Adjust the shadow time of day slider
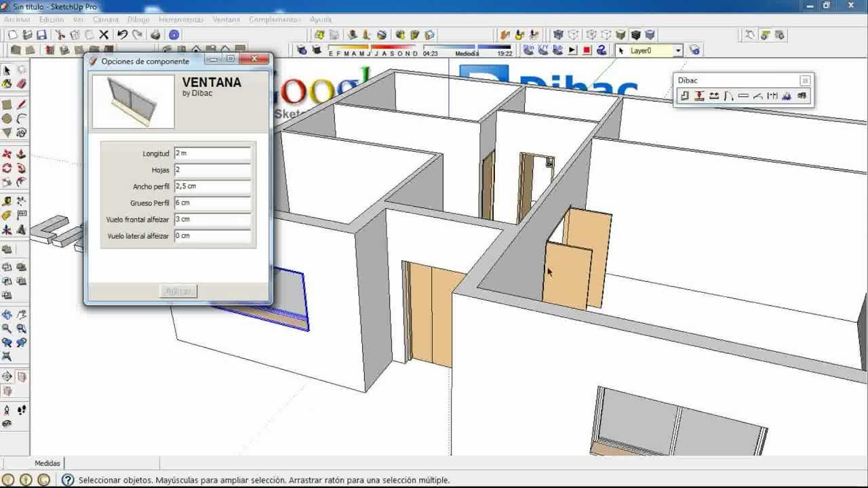This screenshot has width=868, height=488. click(467, 47)
